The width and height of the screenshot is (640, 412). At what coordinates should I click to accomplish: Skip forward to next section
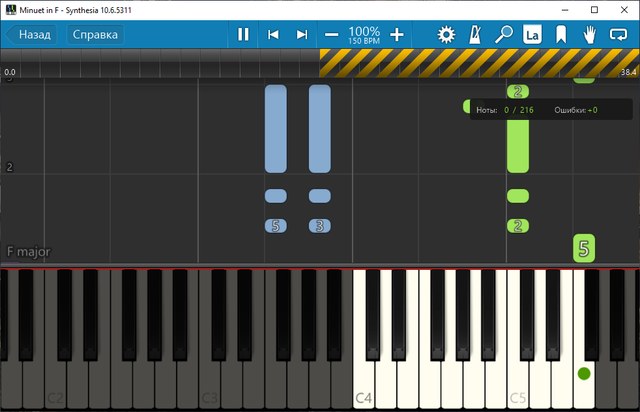click(x=302, y=34)
